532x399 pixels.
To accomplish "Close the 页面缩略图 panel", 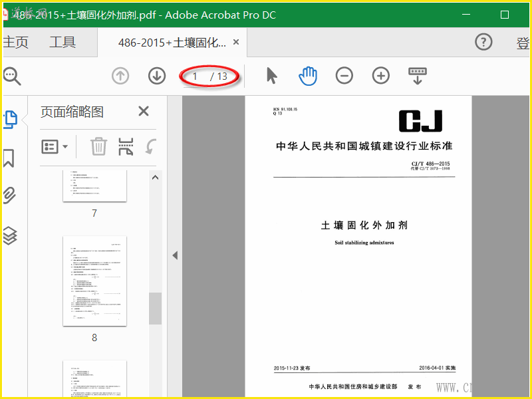I will [x=144, y=111].
